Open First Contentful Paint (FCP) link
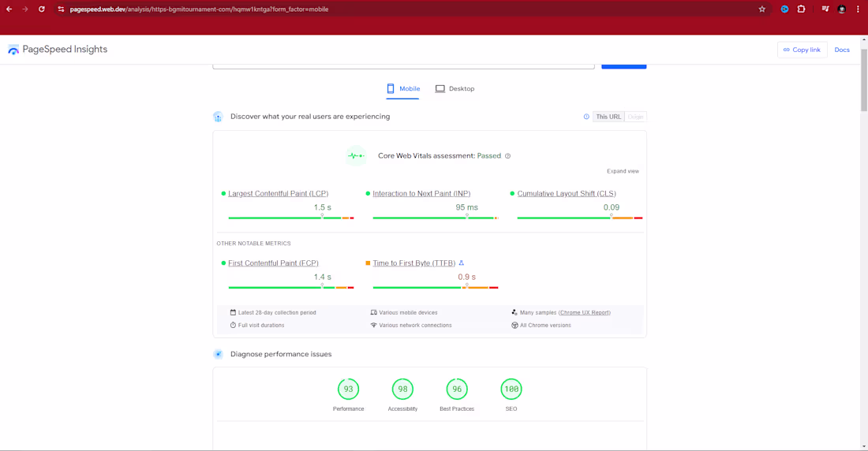 273,263
